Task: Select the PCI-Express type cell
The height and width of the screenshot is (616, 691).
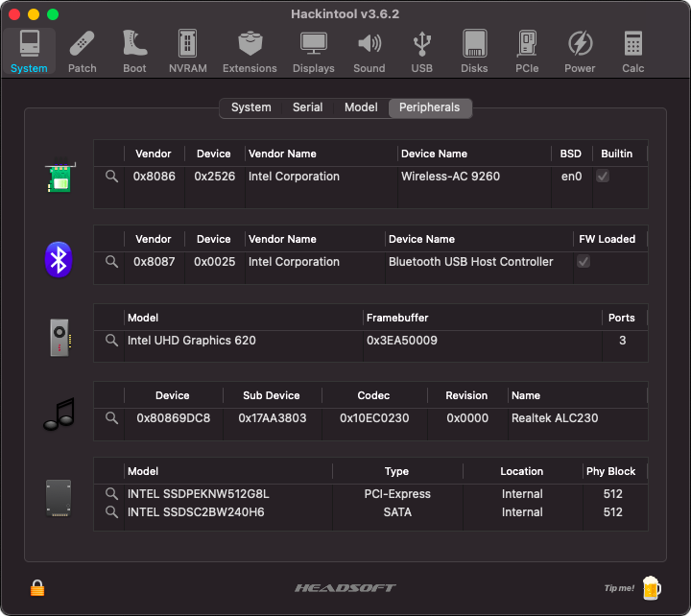Action: [397, 494]
